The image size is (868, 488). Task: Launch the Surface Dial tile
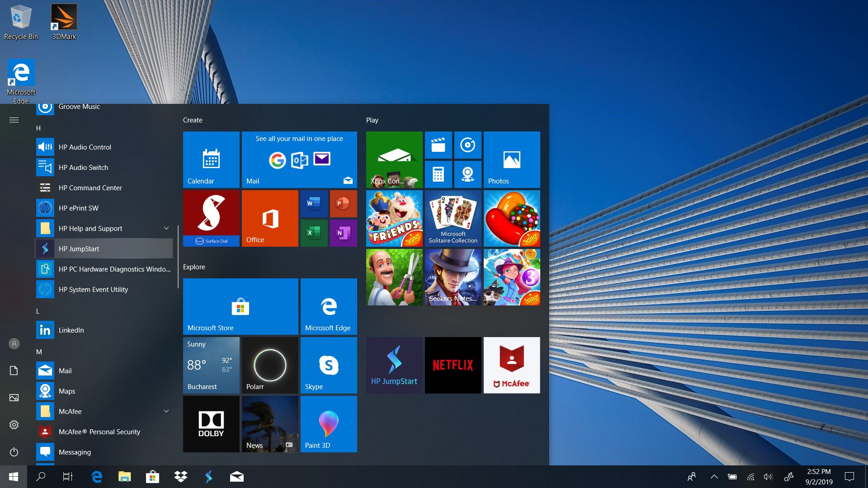(x=211, y=218)
